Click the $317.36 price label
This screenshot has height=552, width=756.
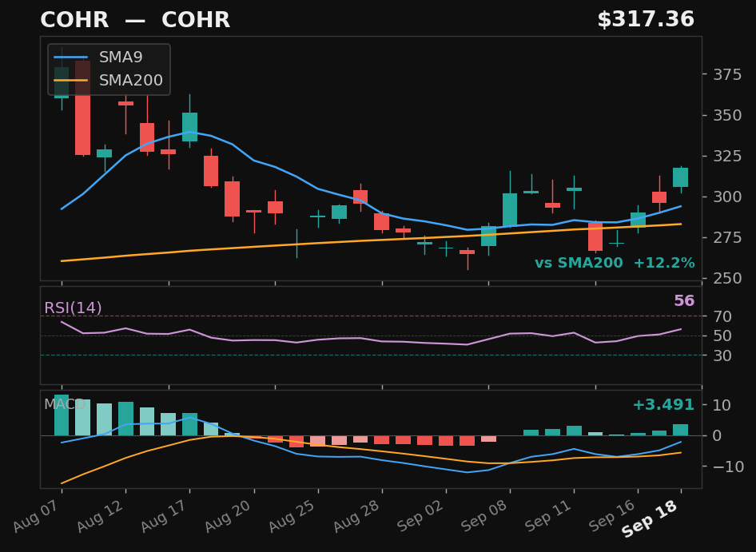(646, 20)
